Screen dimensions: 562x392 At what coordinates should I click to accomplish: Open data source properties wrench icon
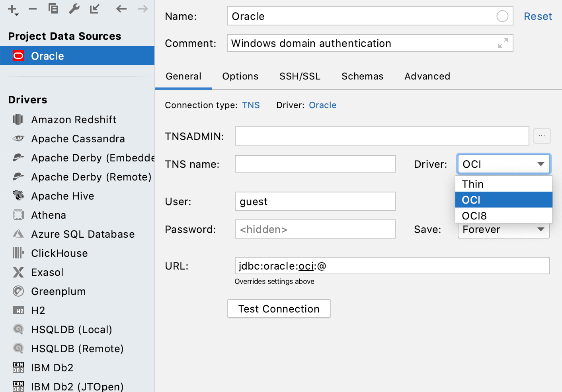74,8
